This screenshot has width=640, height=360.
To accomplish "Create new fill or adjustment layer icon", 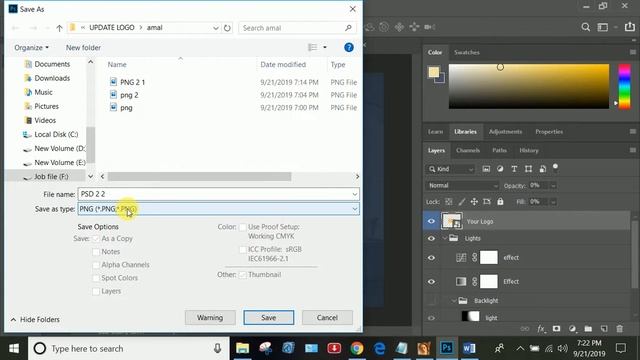I will pyautogui.click(x=572, y=329).
